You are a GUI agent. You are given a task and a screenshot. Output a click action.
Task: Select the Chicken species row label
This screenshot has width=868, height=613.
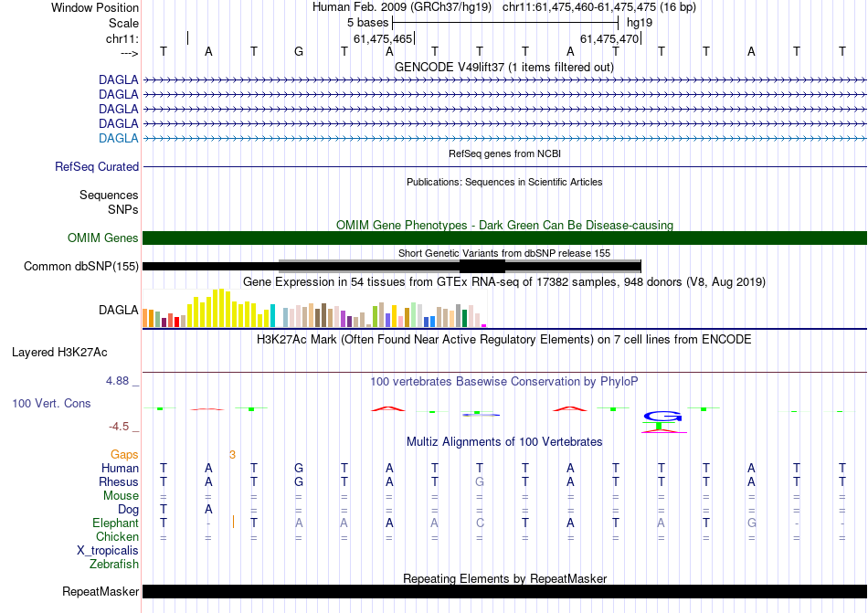(117, 536)
